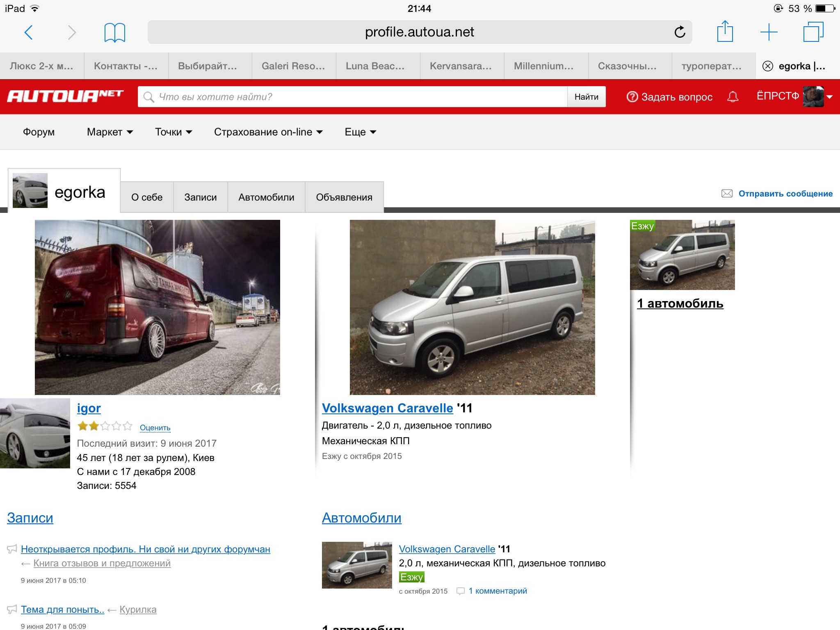Image resolution: width=840 pixels, height=630 pixels.
Task: Open Safari bookmarks book icon
Action: click(114, 32)
